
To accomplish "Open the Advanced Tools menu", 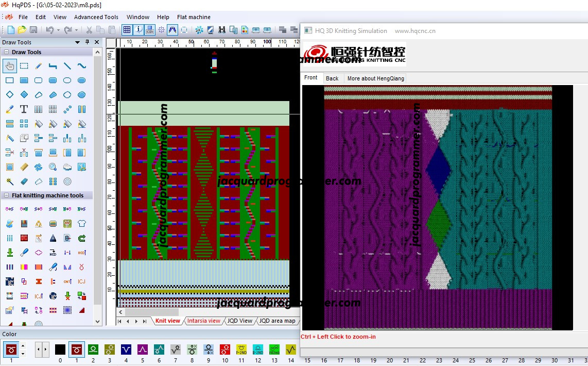I will (96, 17).
